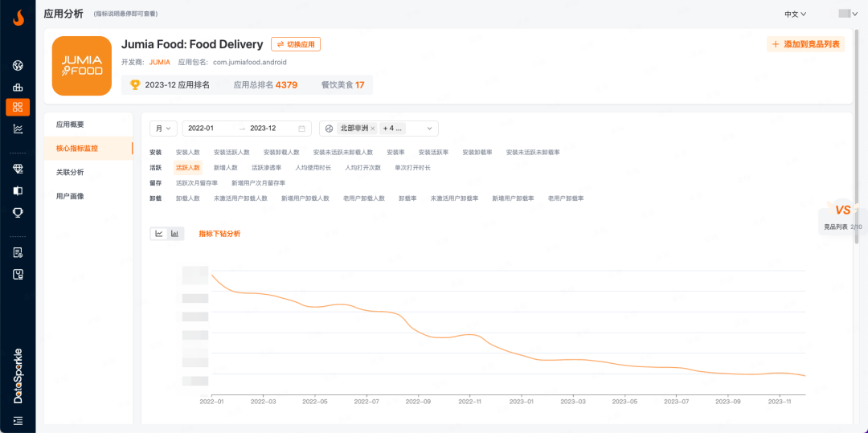
Task: Select the 新增用户次月留存率 metric
Action: click(259, 182)
